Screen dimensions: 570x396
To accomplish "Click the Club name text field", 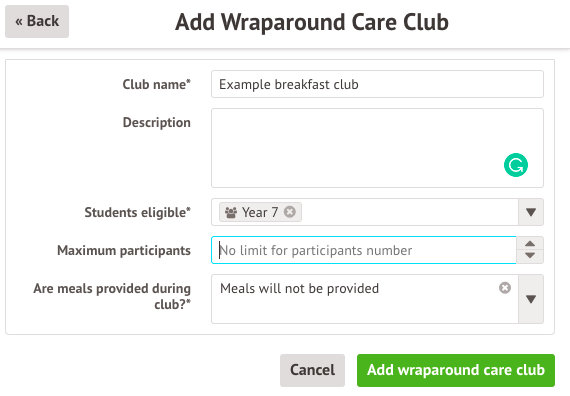I will (377, 84).
